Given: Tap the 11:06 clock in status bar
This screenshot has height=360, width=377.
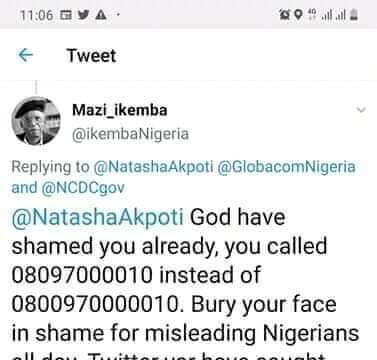Looking at the screenshot, I should [36, 15].
